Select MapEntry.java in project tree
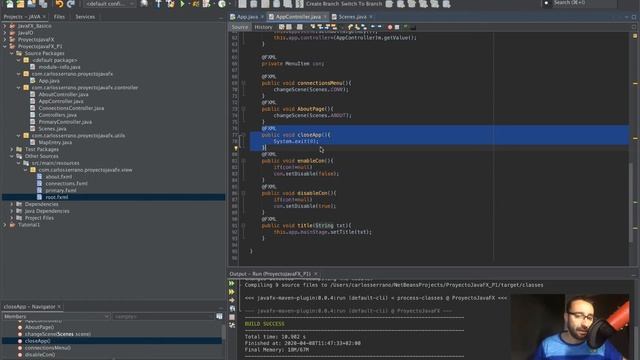The height and width of the screenshot is (360, 640). coord(55,142)
